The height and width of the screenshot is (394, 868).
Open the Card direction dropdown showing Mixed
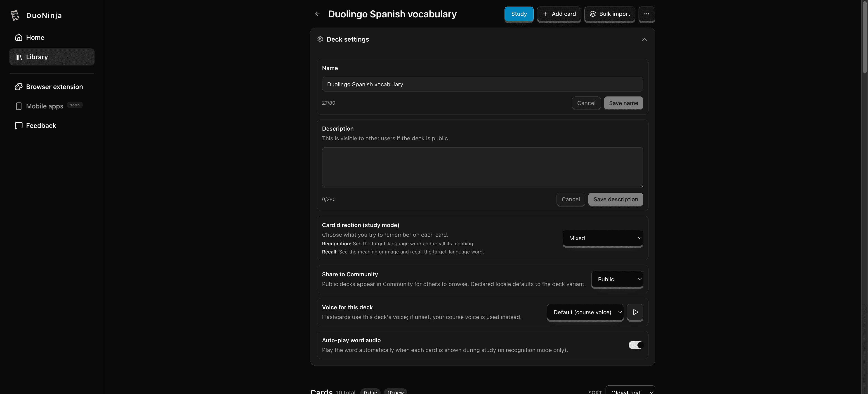pyautogui.click(x=602, y=238)
